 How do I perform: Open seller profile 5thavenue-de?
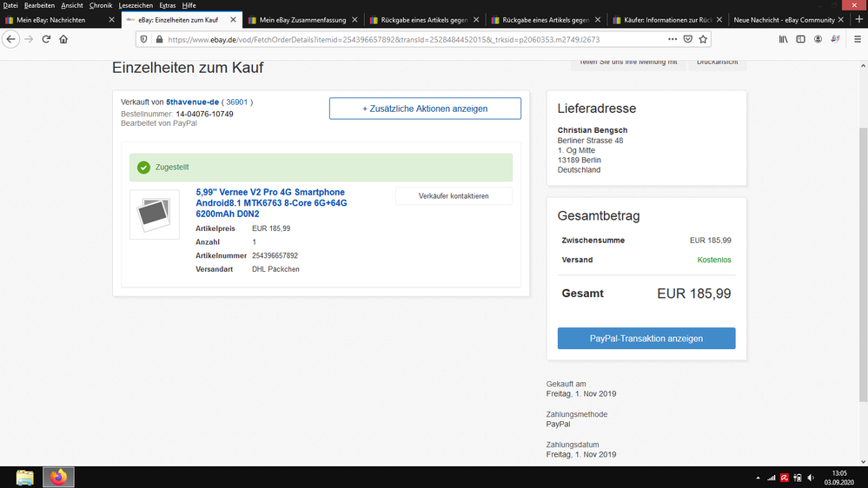click(x=192, y=102)
